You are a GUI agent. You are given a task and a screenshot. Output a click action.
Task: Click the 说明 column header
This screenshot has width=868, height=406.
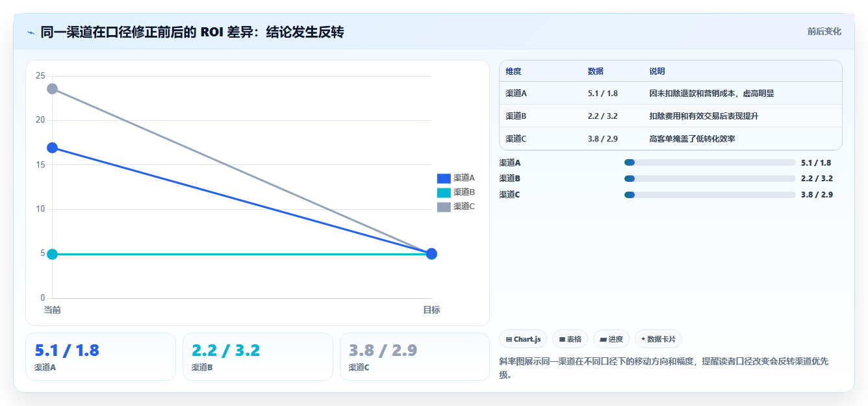pos(657,71)
